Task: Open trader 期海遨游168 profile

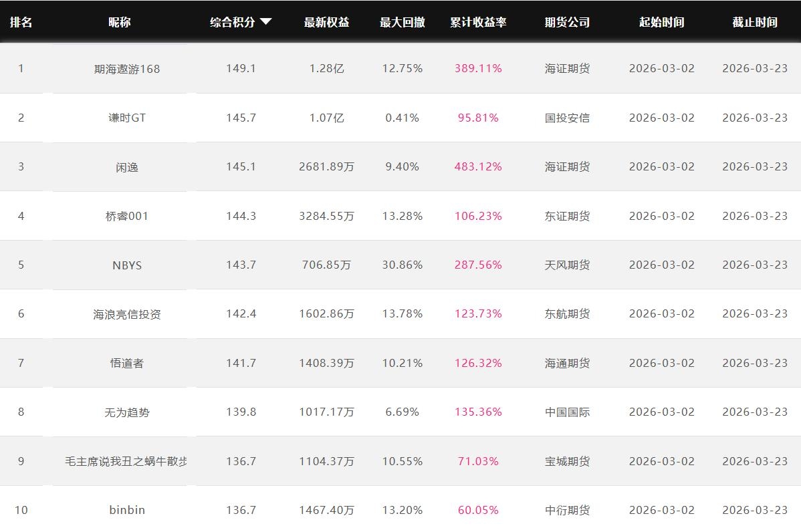Action: click(x=127, y=69)
